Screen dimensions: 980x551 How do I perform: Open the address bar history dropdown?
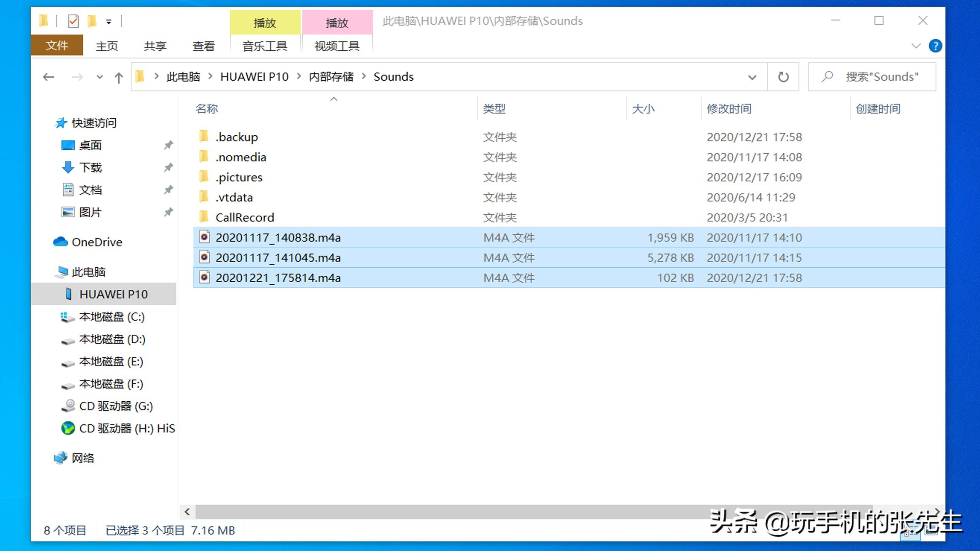coord(752,77)
